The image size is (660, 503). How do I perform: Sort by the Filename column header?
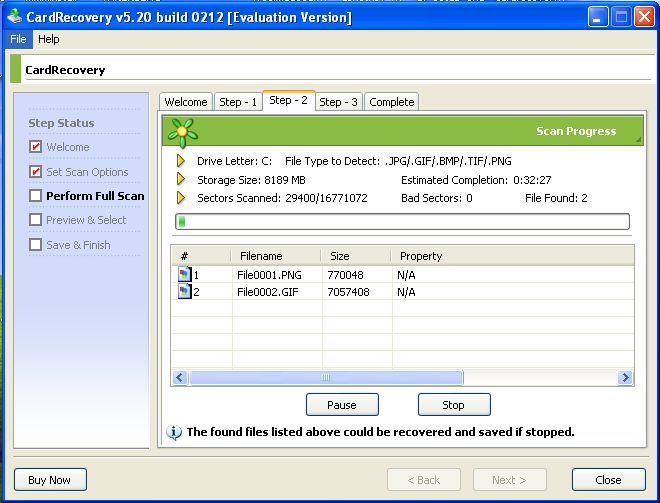pos(276,256)
